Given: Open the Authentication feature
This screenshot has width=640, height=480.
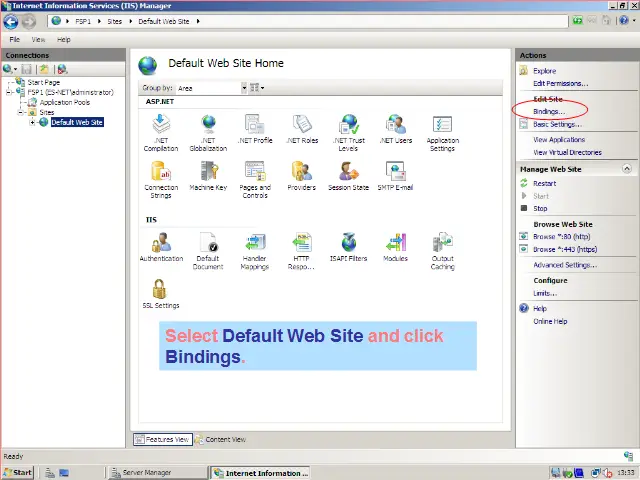Looking at the screenshot, I should pos(161,247).
